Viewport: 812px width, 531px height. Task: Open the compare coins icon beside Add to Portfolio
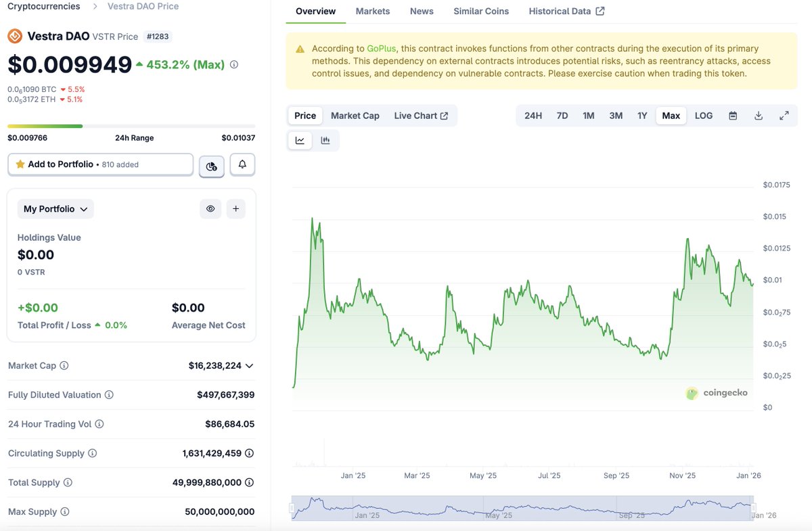click(211, 164)
